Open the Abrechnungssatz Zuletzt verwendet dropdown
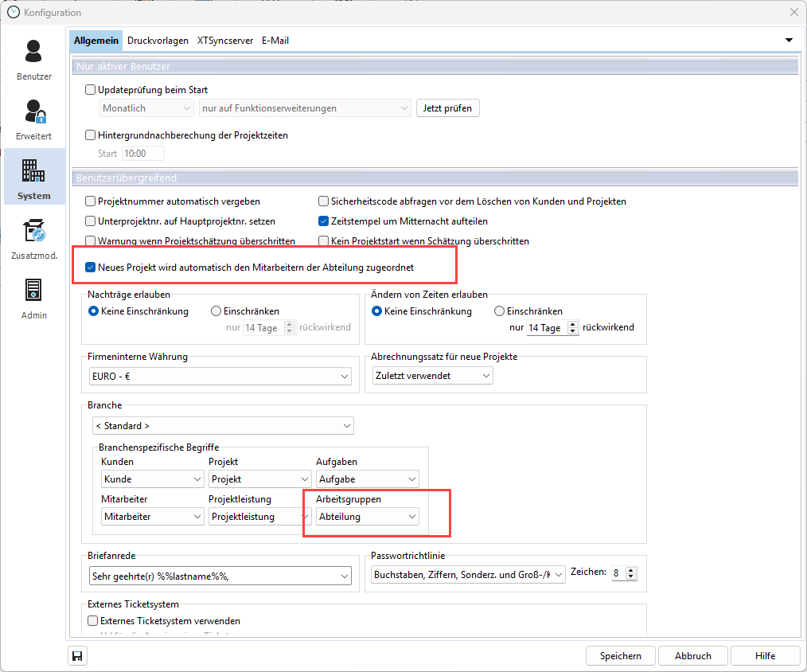This screenshot has width=807, height=672. pyautogui.click(x=484, y=376)
